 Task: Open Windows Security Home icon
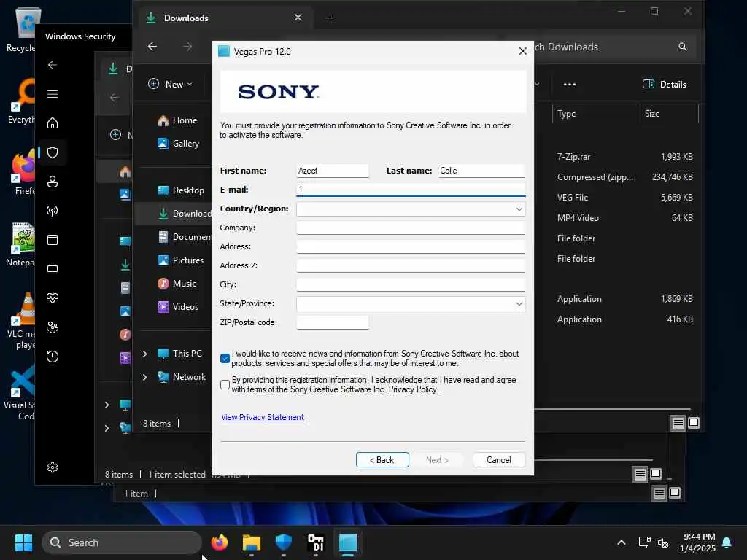tap(53, 123)
